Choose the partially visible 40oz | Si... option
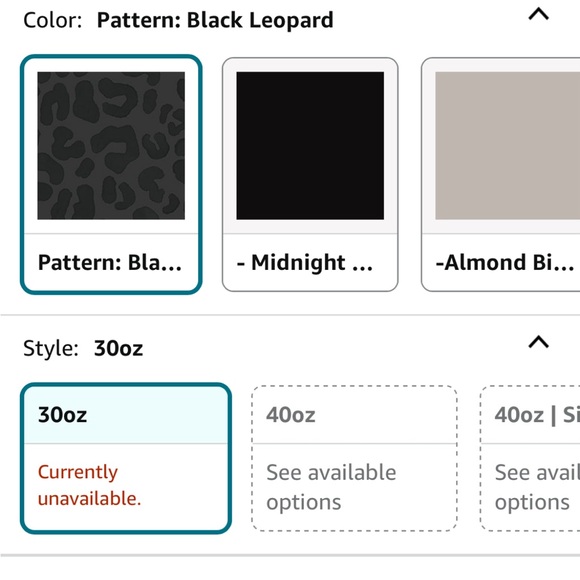 (x=530, y=458)
